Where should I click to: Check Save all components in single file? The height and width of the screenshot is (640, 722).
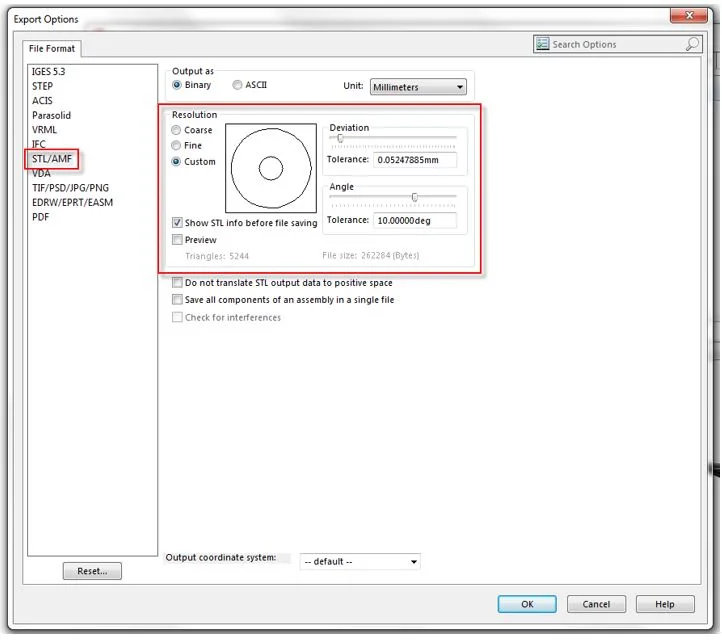[177, 300]
